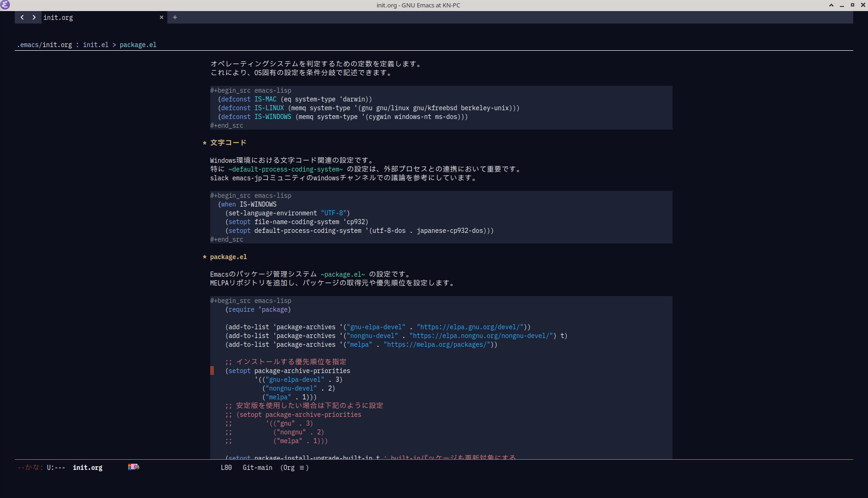This screenshot has width=868, height=498.
Task: Click the commented ("gnu" . 3) entry
Action: [x=291, y=424]
